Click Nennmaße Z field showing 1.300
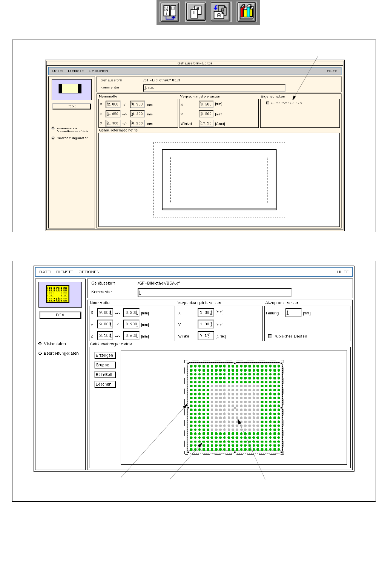Screen dimensions: 376x588 tap(113, 124)
